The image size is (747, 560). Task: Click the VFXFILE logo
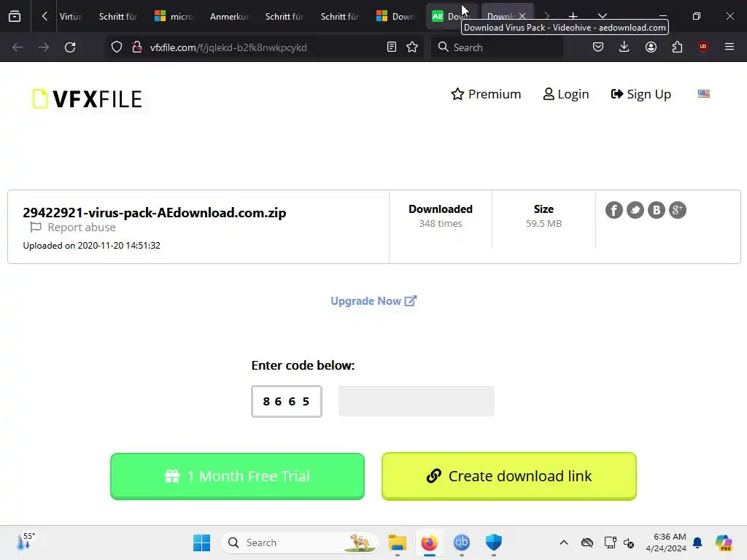pos(88,99)
